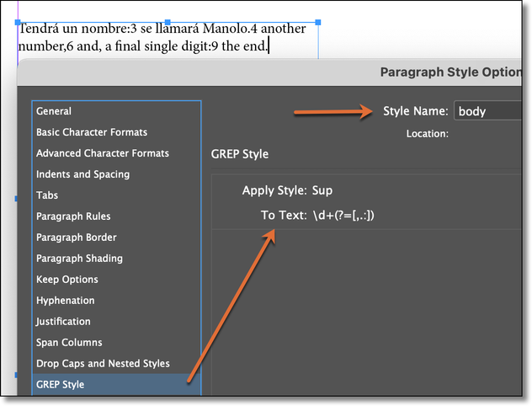This screenshot has height=406, width=532.
Task: Select Paragraph Shading category
Action: pyautogui.click(x=79, y=259)
